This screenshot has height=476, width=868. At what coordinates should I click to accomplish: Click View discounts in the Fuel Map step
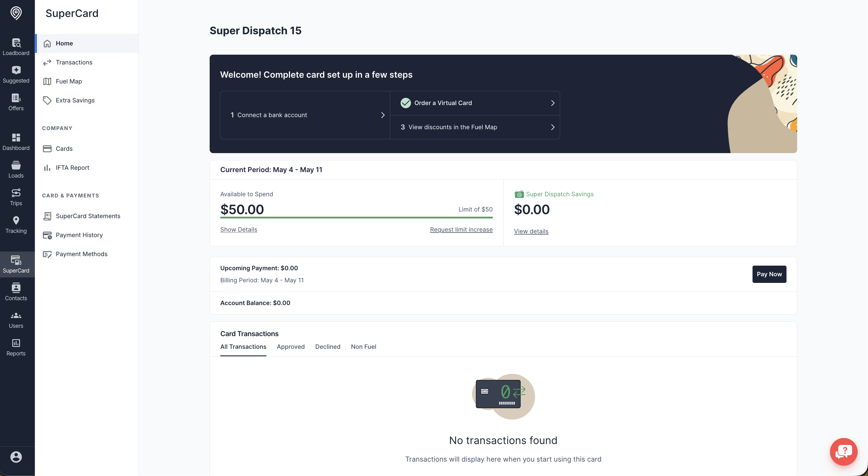[x=475, y=127]
